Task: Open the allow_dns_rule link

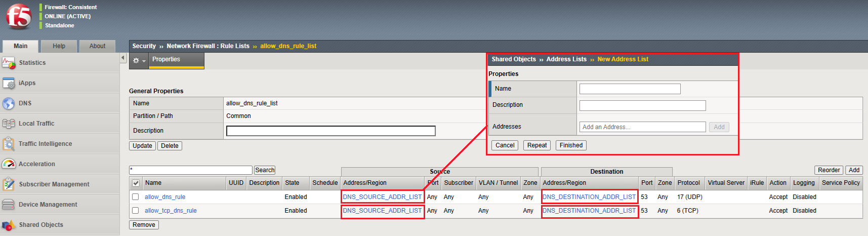Action: pyautogui.click(x=165, y=197)
